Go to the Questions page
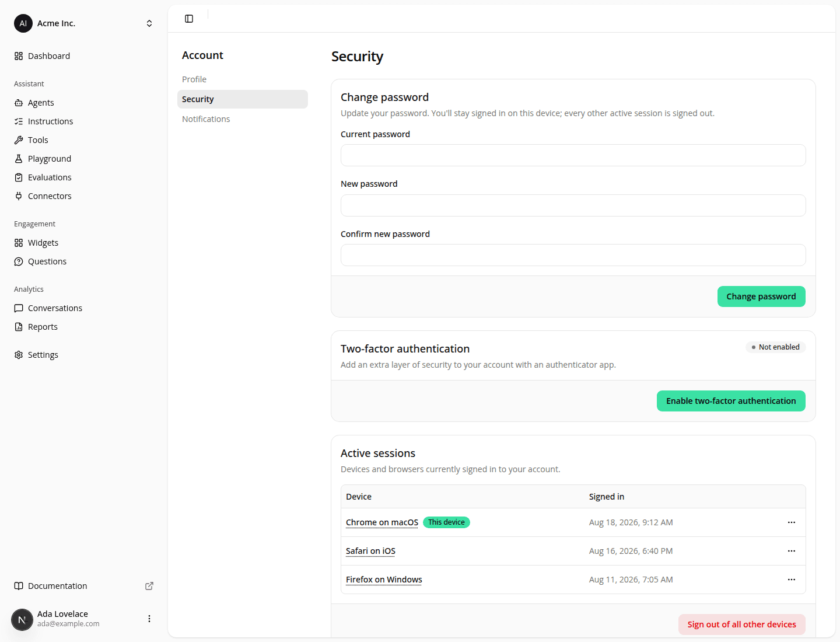 tap(84, 261)
